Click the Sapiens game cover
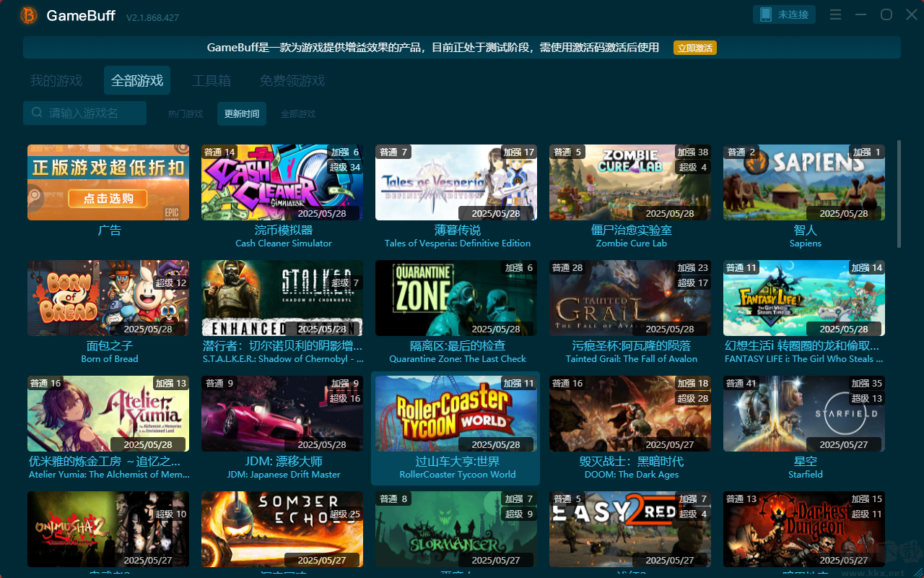Screen dimensions: 924x578 coord(804,182)
